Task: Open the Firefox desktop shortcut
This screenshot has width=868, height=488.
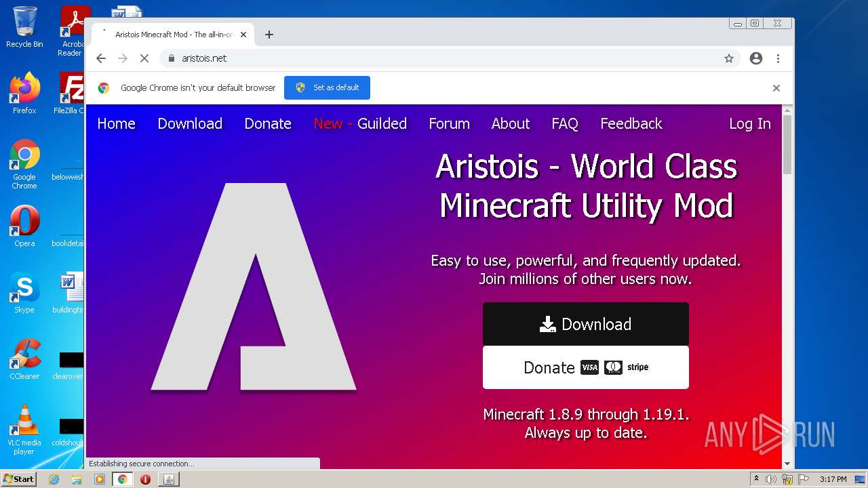Action: point(24,93)
